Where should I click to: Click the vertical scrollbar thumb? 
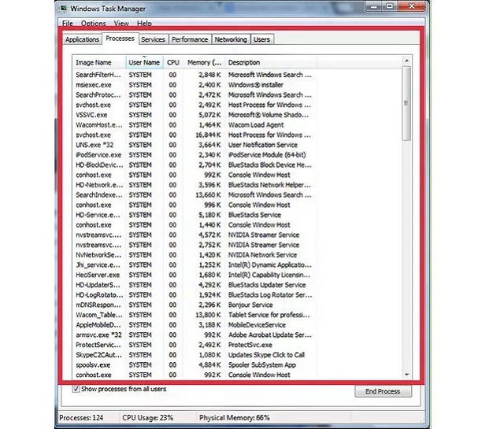coord(406,103)
